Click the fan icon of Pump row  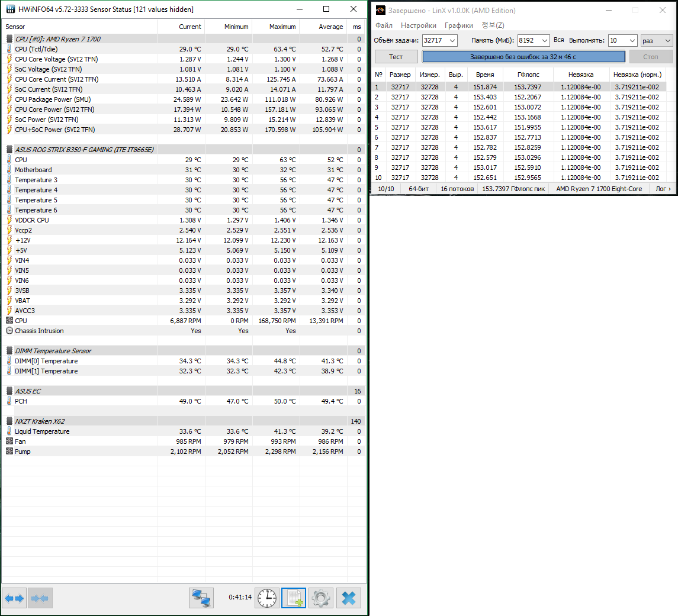point(9,451)
